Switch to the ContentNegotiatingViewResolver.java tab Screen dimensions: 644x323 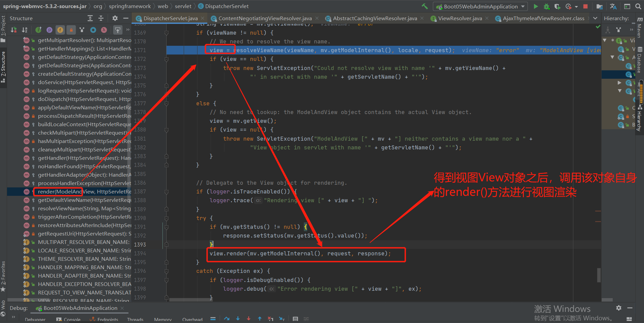[265, 18]
